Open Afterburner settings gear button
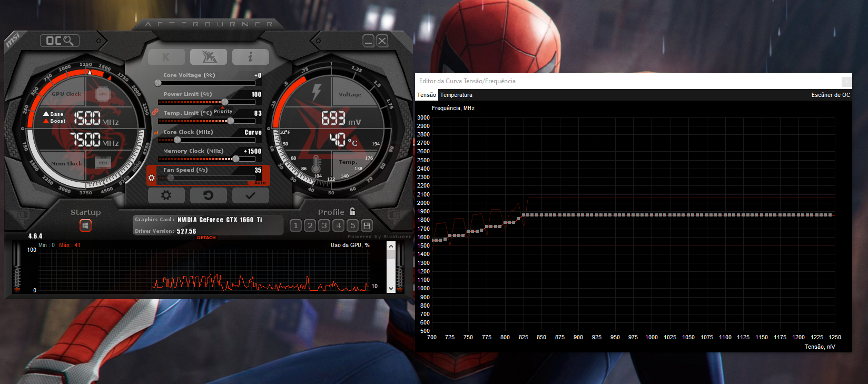The image size is (868, 384). pos(166,195)
